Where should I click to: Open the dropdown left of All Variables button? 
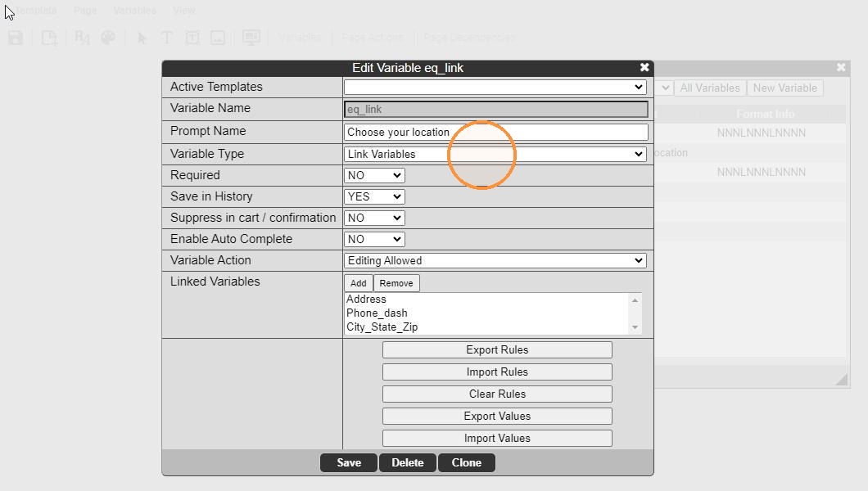664,88
